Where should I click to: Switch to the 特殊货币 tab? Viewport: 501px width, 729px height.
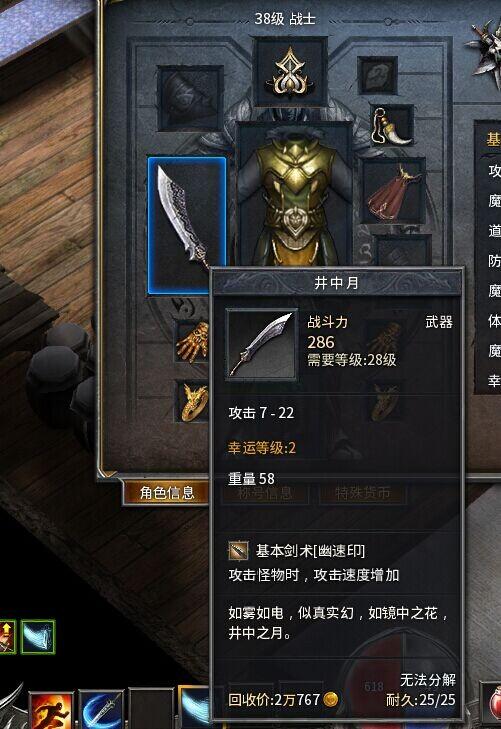pyautogui.click(x=363, y=493)
